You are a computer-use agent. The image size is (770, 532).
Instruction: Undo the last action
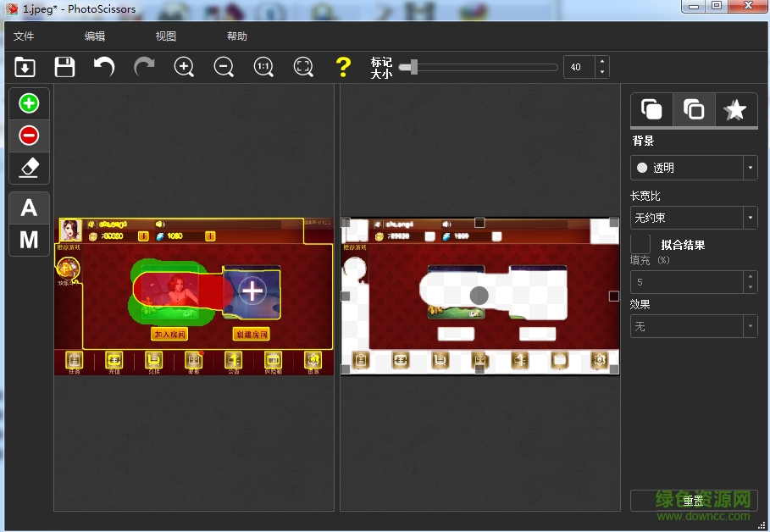(104, 67)
